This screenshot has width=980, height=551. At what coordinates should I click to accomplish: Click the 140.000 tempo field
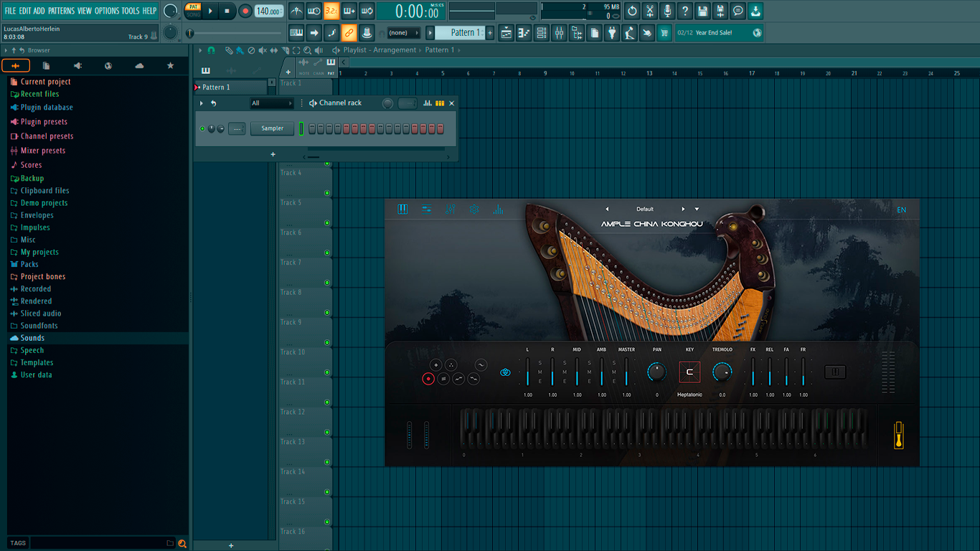(269, 11)
